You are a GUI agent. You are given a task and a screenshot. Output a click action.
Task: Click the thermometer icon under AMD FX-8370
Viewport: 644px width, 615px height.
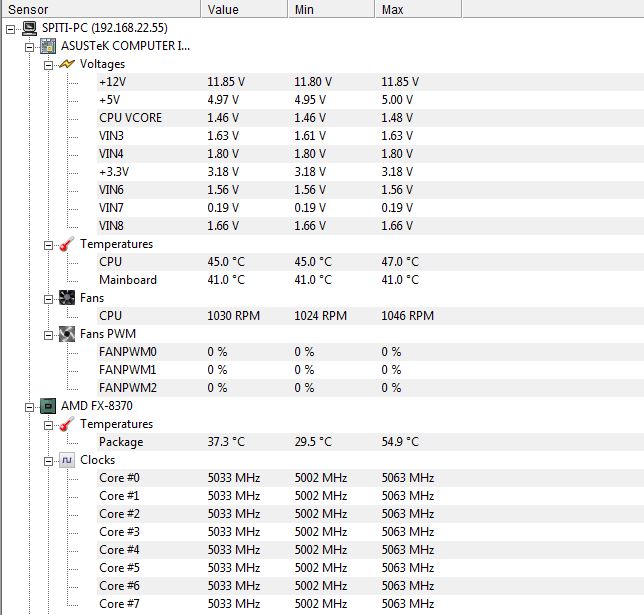click(67, 424)
